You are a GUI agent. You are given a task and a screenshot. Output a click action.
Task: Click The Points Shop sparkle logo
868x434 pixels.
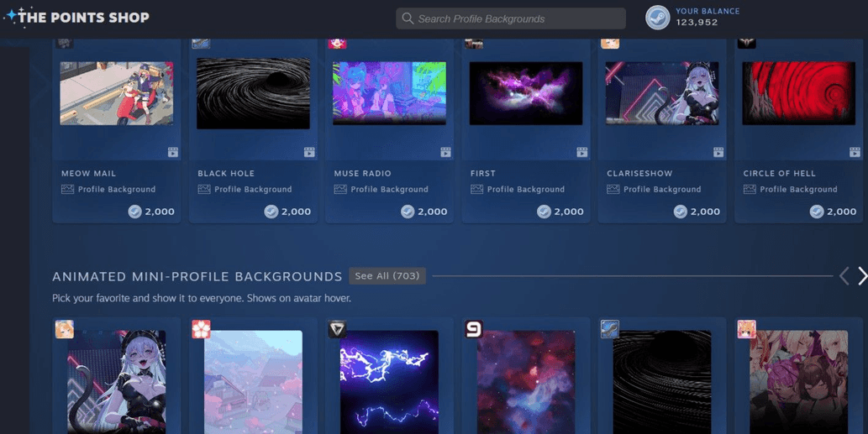click(x=11, y=16)
